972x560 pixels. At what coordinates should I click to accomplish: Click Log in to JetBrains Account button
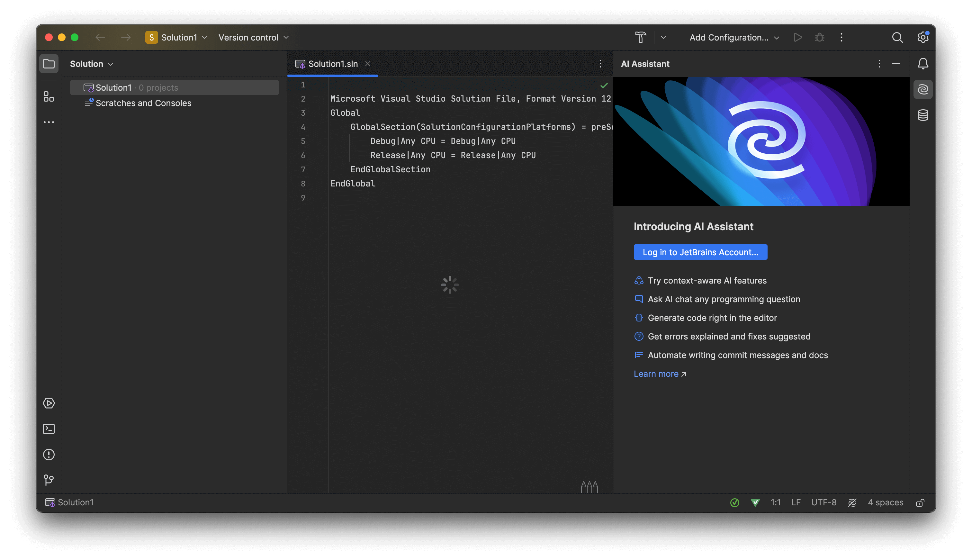coord(700,252)
